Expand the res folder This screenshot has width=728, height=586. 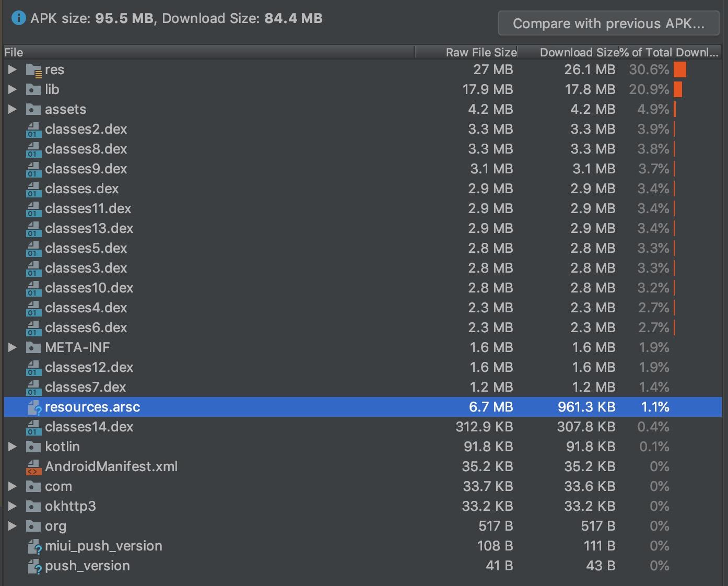pos(13,69)
